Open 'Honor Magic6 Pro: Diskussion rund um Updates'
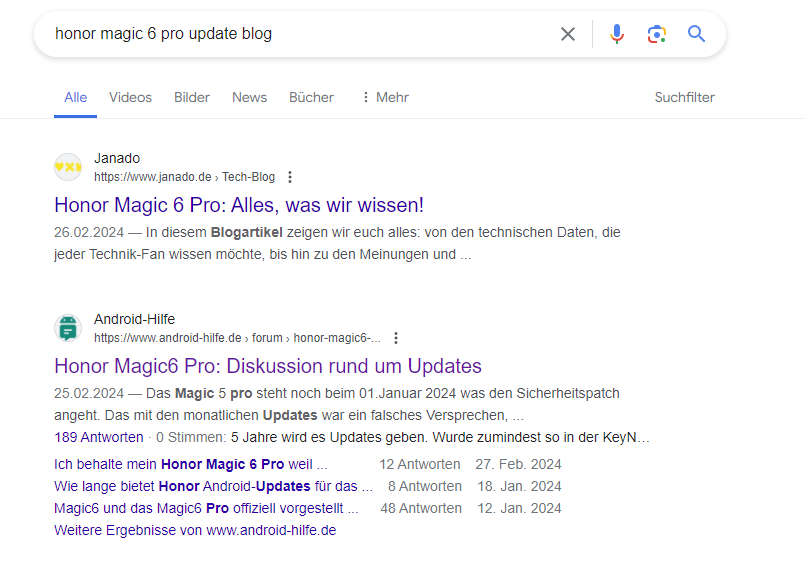The image size is (804, 573). 268,366
